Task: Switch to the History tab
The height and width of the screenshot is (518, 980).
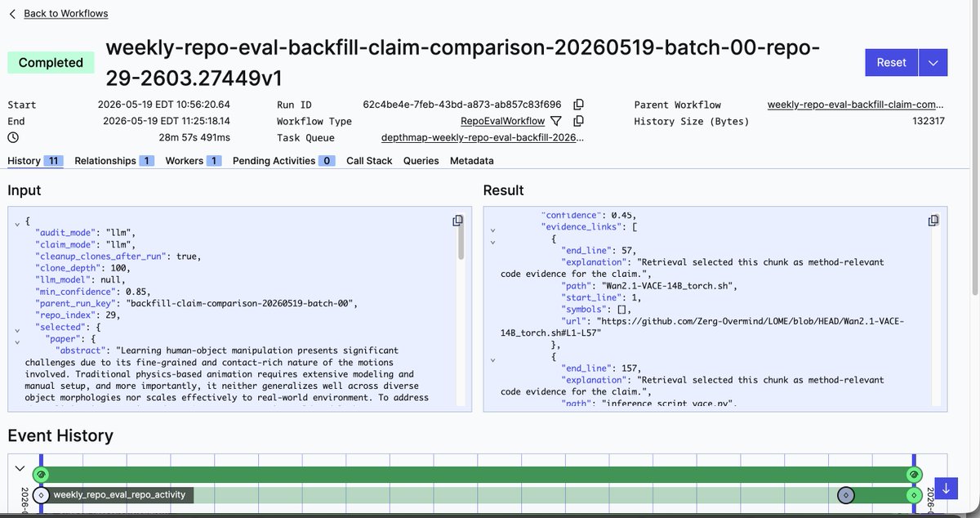Action: 35,161
